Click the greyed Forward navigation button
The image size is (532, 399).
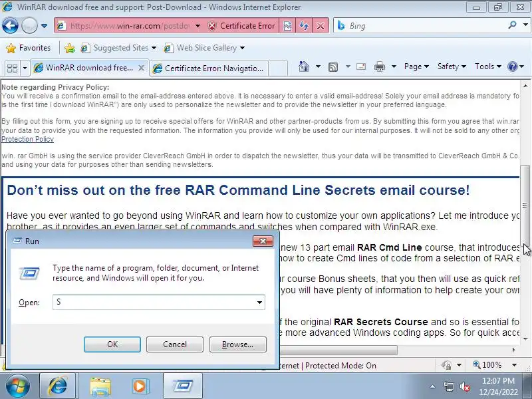pos(29,26)
